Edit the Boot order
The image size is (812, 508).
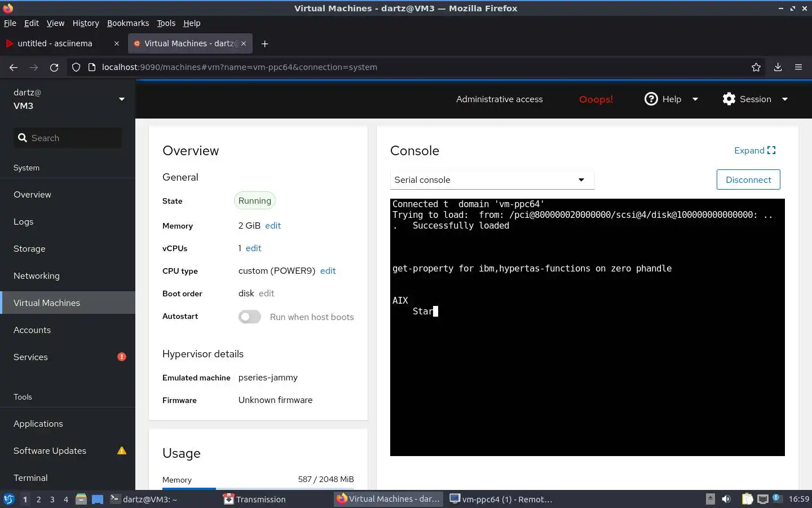pos(266,293)
